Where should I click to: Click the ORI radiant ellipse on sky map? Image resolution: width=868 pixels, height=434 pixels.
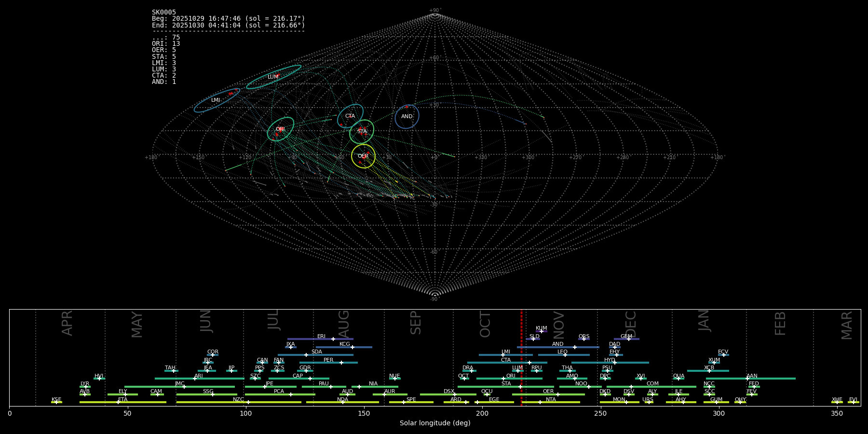click(x=281, y=129)
